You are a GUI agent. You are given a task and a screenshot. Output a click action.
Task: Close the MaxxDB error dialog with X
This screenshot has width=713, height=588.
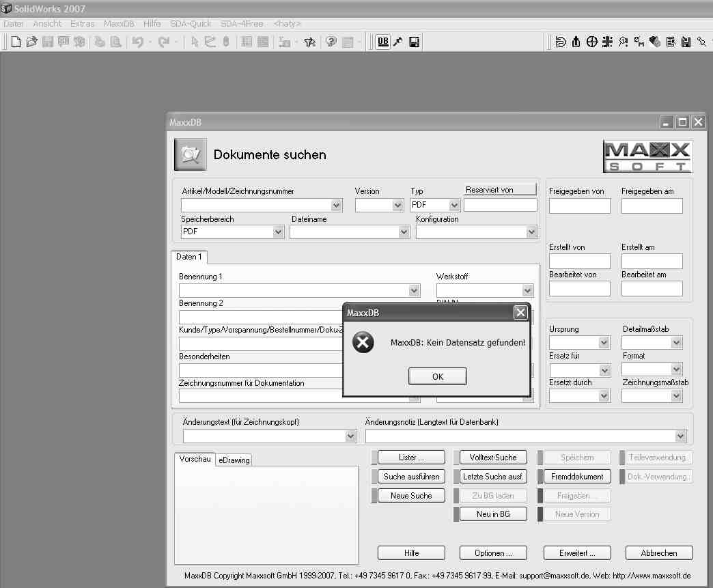coord(520,312)
